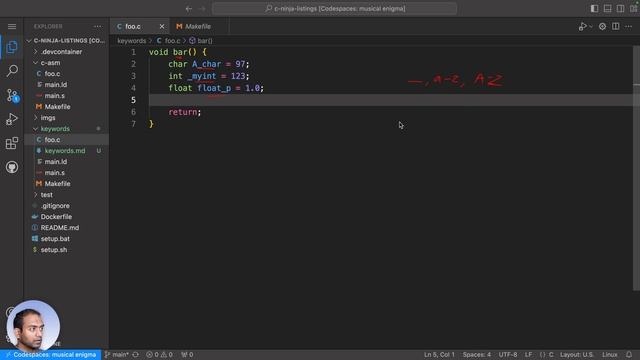This screenshot has height=360, width=640.
Task: Open notifications bell in status bar
Action: coord(629,355)
